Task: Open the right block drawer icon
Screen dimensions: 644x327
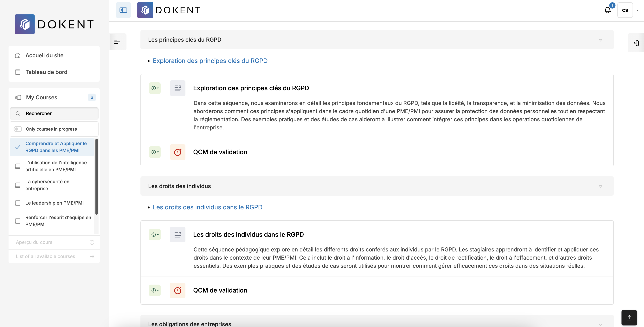Action: (x=636, y=43)
